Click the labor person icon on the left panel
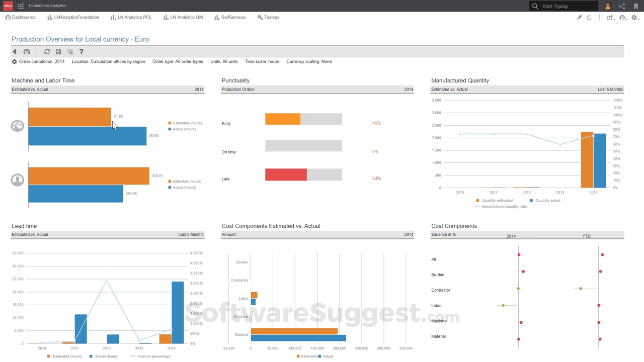 [17, 179]
